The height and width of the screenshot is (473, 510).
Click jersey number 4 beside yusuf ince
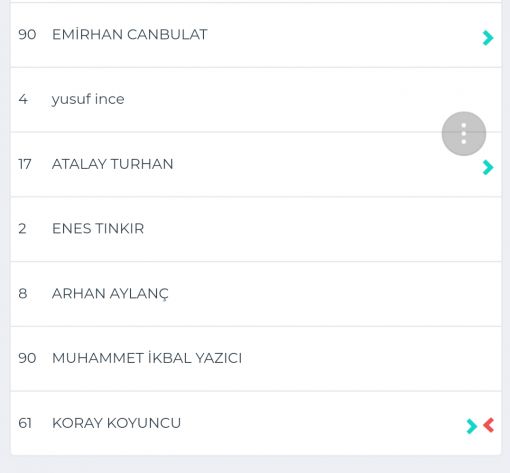(x=23, y=99)
